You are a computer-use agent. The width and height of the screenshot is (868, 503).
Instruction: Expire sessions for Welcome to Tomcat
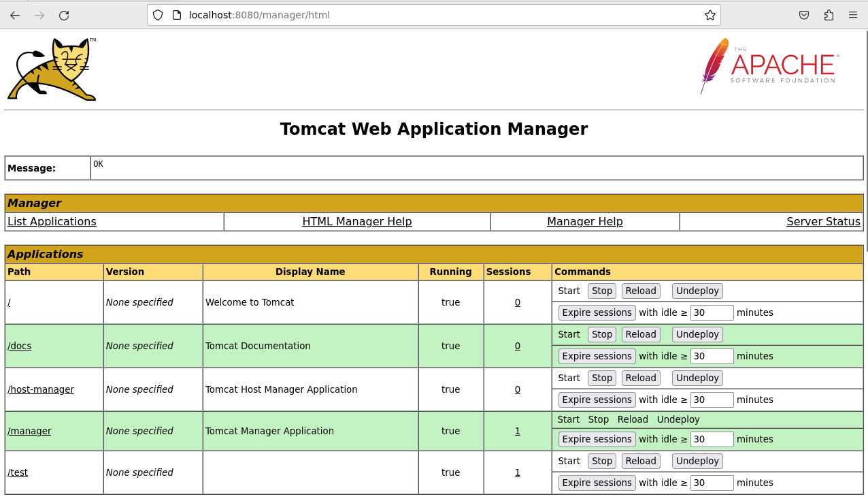597,312
